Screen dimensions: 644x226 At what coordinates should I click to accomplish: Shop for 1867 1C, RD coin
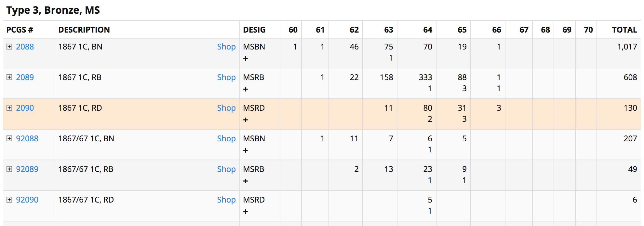226,108
